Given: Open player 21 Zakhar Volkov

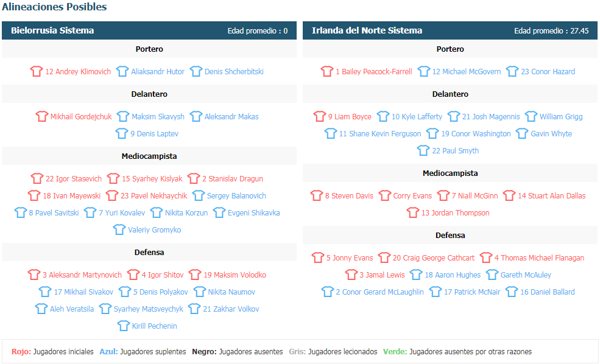Looking at the screenshot, I should tap(231, 309).
